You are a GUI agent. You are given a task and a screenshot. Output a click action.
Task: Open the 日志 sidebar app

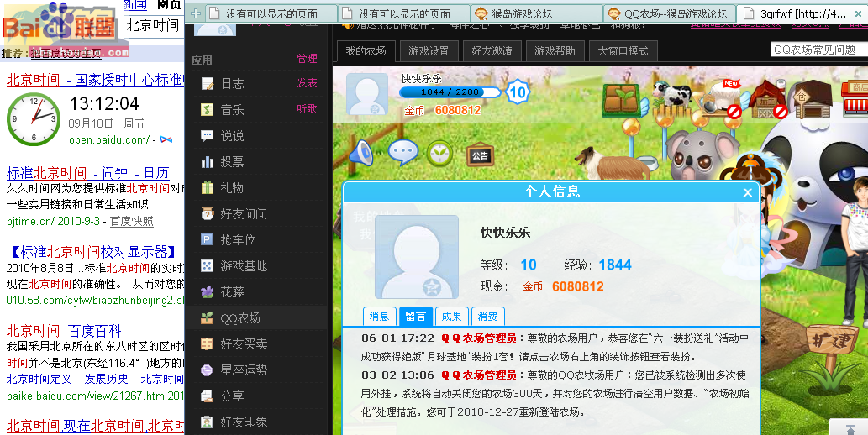click(x=231, y=84)
